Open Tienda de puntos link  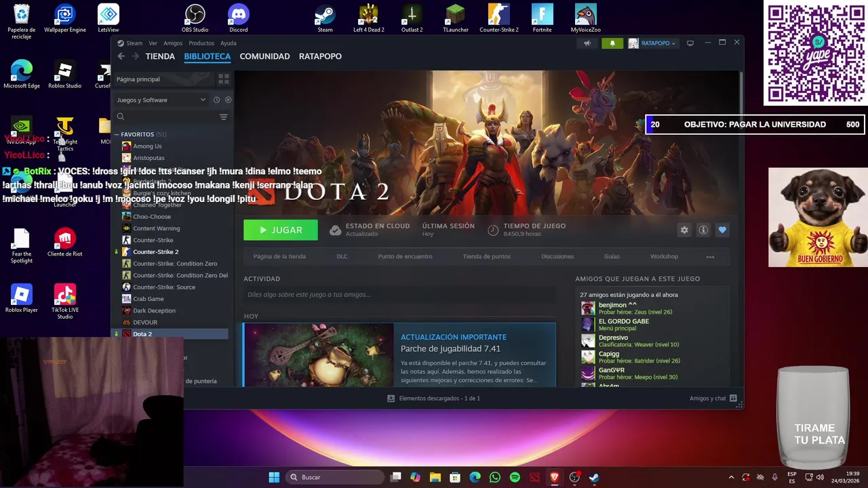click(x=486, y=256)
